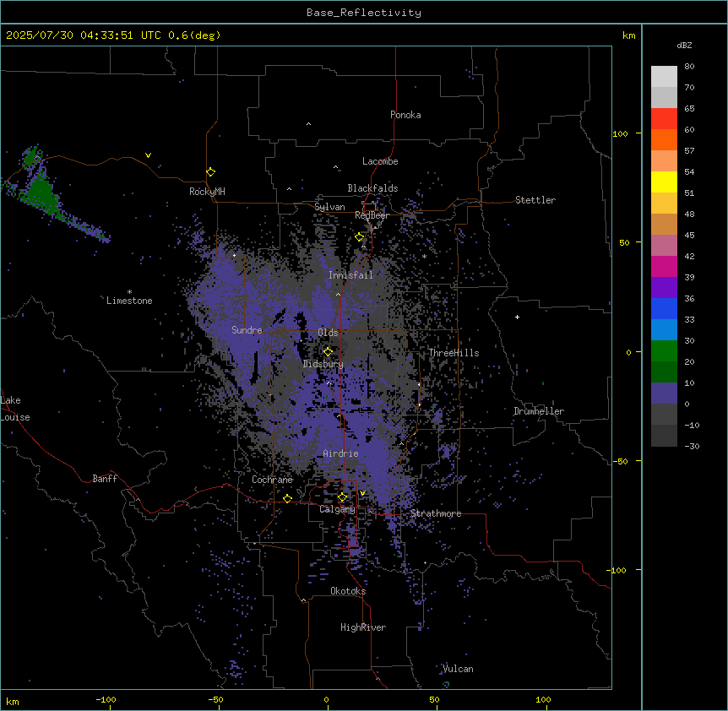Select the Okotoks label
The height and width of the screenshot is (711, 728).
coord(348,591)
